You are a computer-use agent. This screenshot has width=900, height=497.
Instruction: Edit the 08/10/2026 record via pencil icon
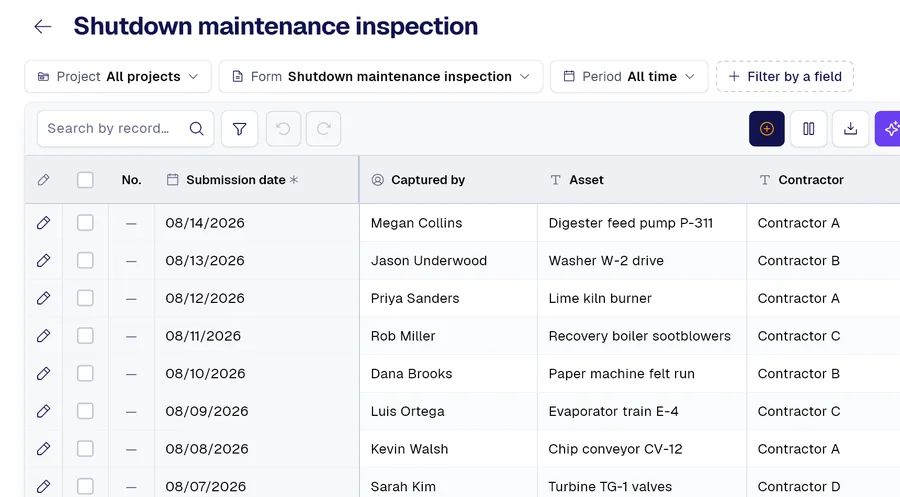click(43, 374)
